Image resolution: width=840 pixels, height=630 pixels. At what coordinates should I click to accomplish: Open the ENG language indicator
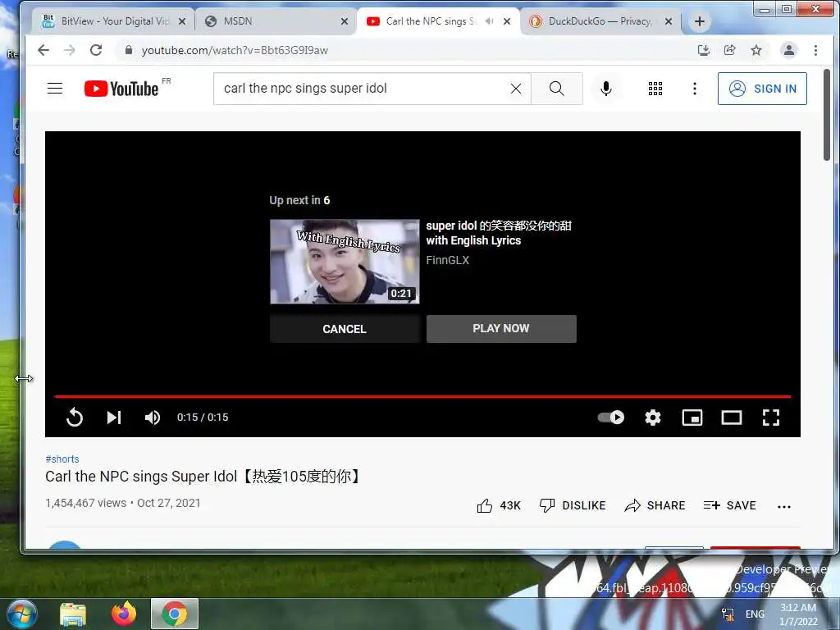coord(755,614)
